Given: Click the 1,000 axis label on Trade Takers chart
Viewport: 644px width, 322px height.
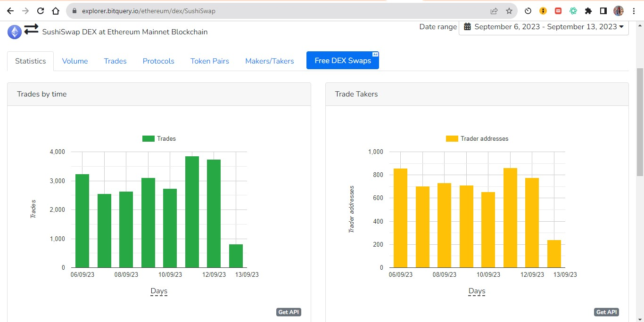Looking at the screenshot, I should pos(375,152).
